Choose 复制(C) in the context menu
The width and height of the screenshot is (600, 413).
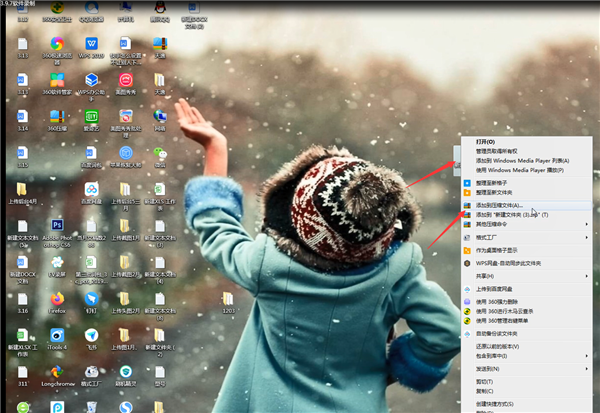(527, 391)
